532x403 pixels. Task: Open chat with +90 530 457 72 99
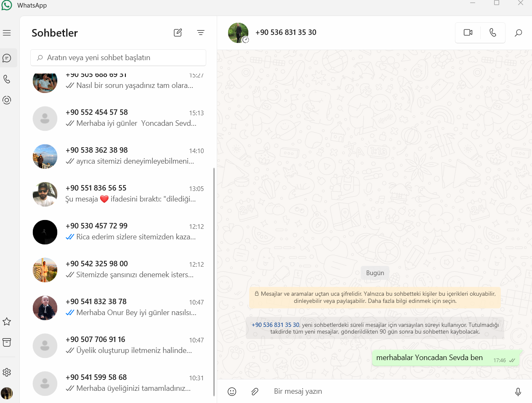pyautogui.click(x=118, y=232)
